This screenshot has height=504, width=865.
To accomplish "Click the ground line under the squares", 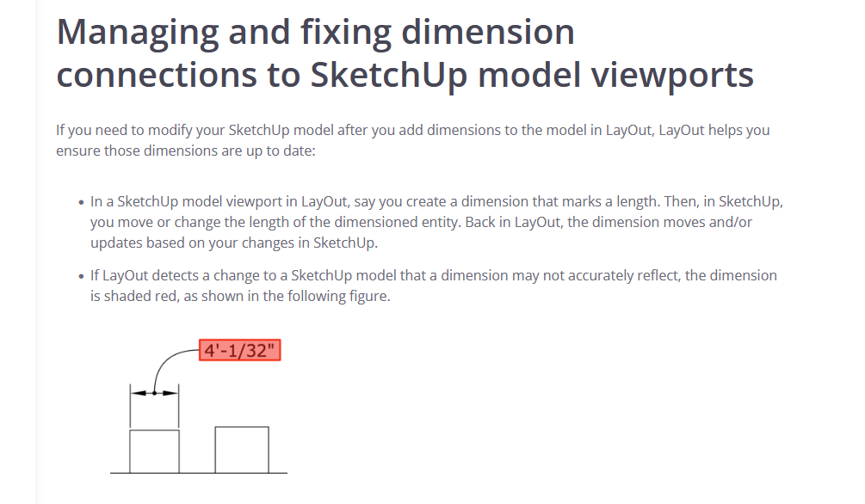I will [x=198, y=473].
